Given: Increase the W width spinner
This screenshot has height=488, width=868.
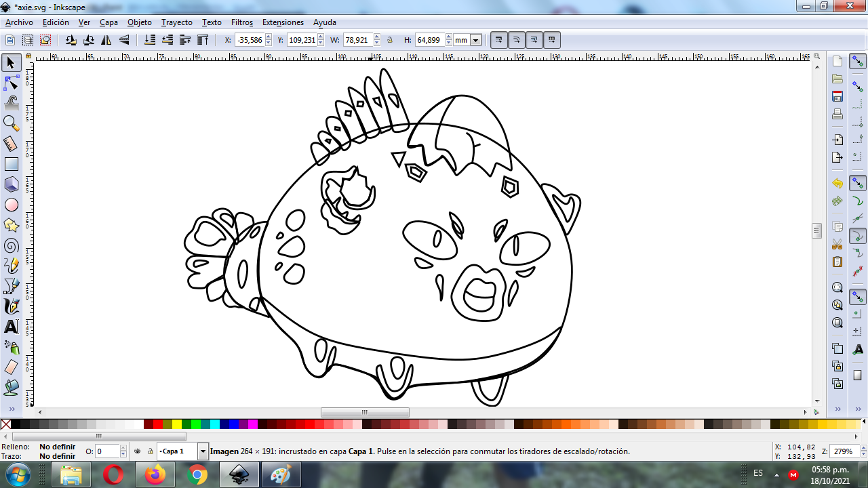Looking at the screenshot, I should tap(376, 37).
